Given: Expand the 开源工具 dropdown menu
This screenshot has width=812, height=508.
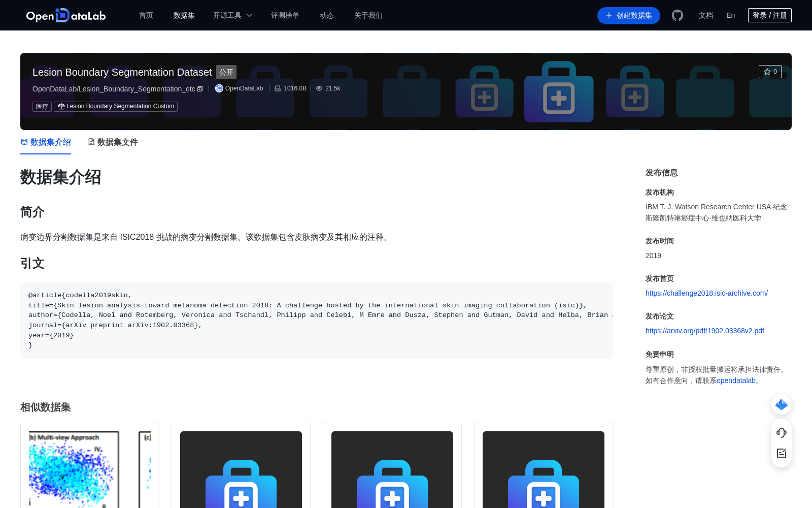Looking at the screenshot, I should [x=232, y=15].
